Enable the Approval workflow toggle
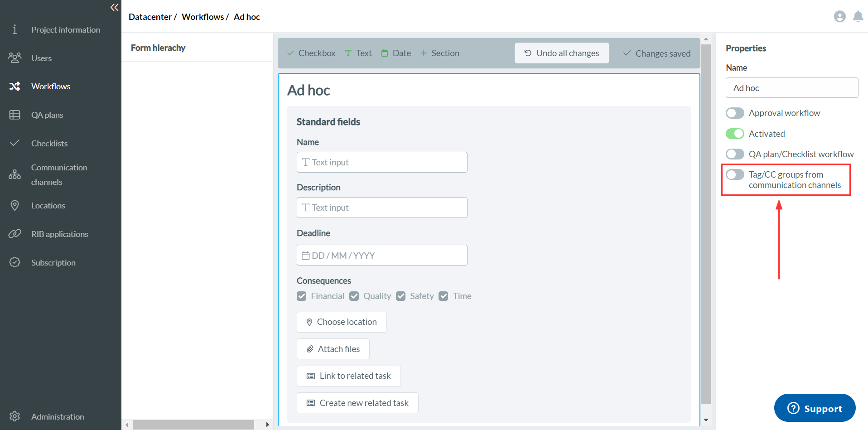 coord(734,113)
